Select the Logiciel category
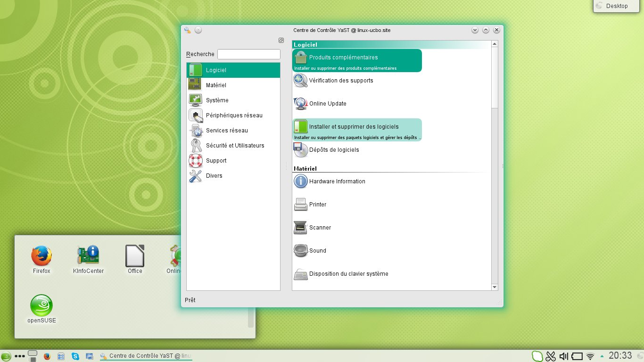This screenshot has width=644, height=362. [233, 70]
